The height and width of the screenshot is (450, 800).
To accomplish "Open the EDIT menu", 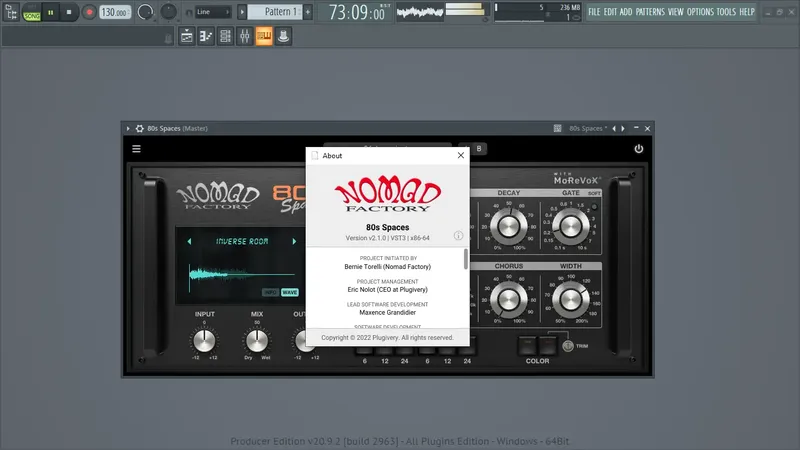I will (610, 12).
